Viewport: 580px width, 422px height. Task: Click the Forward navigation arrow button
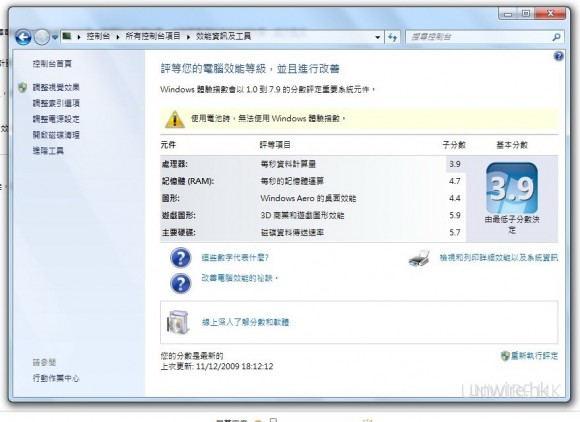coord(41,37)
